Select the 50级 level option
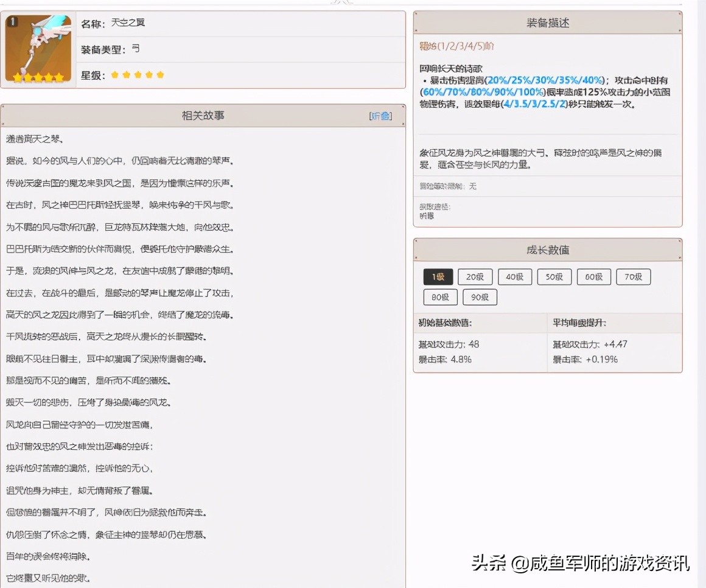 pos(554,276)
